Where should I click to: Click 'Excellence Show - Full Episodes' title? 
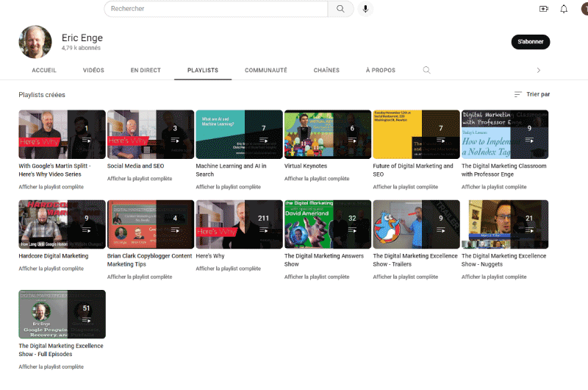click(61, 350)
